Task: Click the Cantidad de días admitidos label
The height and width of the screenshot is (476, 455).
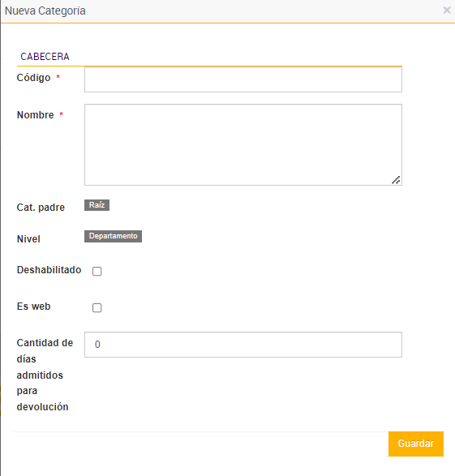Action: click(45, 375)
